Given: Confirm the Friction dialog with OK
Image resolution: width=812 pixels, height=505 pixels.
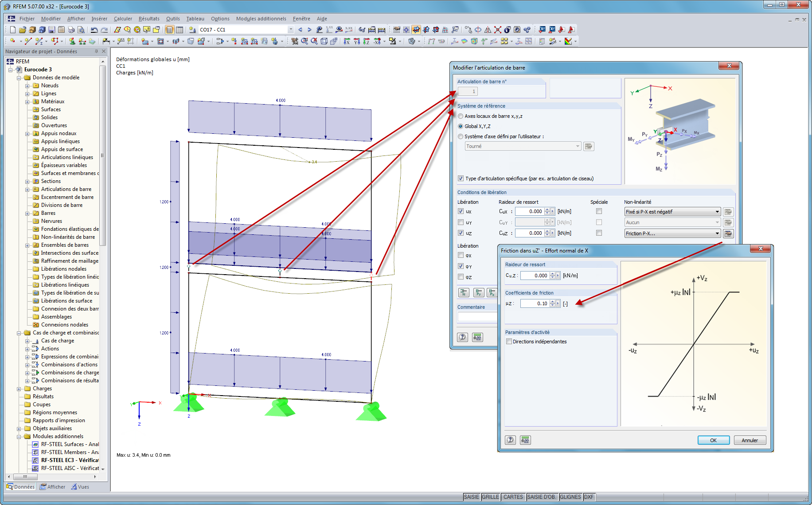Looking at the screenshot, I should (x=714, y=440).
